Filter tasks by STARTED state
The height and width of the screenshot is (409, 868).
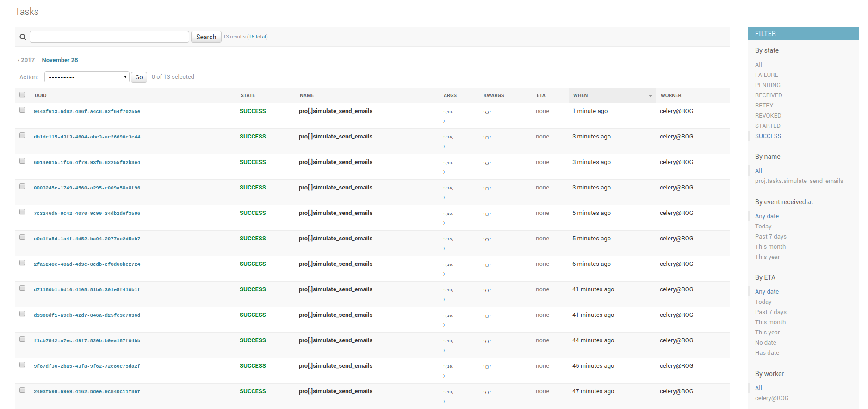point(768,126)
